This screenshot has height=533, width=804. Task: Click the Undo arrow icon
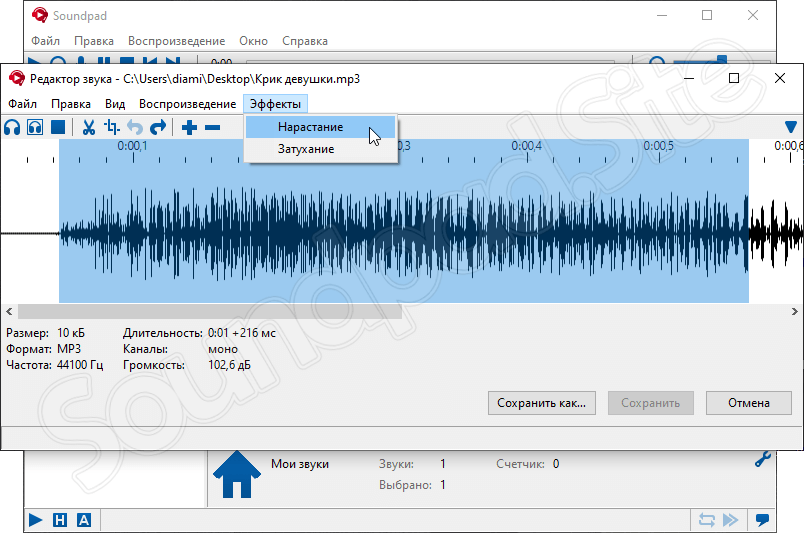[135, 127]
